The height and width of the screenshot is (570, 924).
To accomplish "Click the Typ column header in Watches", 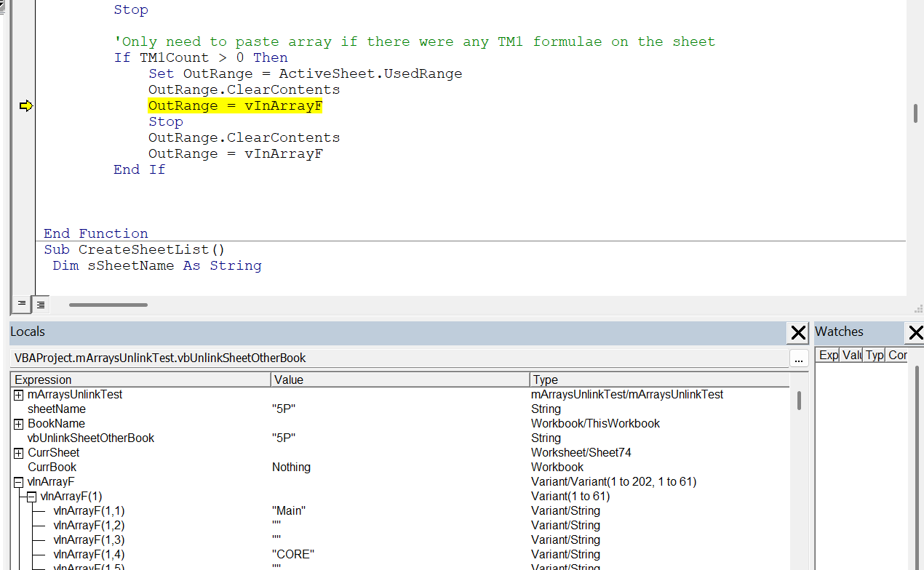I will tap(874, 356).
